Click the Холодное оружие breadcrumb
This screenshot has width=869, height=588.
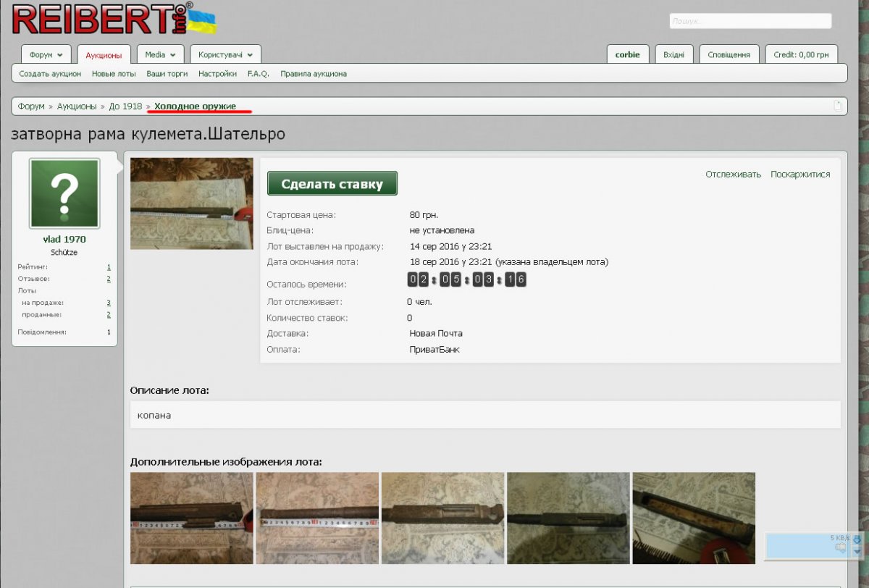point(195,106)
